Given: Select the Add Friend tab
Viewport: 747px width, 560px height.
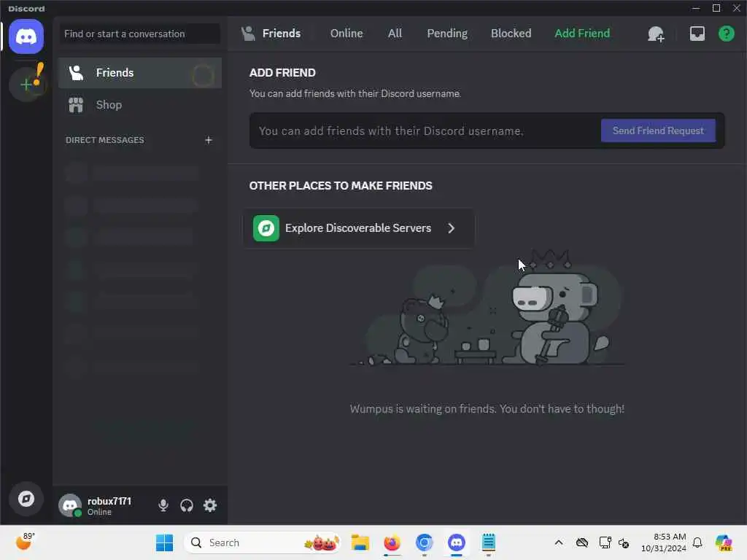Looking at the screenshot, I should 582,34.
